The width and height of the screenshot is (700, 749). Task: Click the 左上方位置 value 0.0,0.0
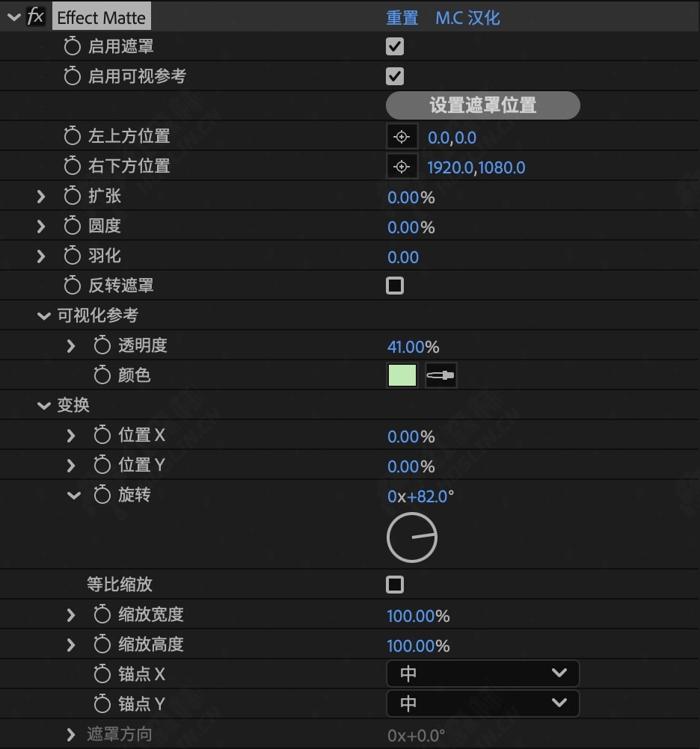(452, 138)
